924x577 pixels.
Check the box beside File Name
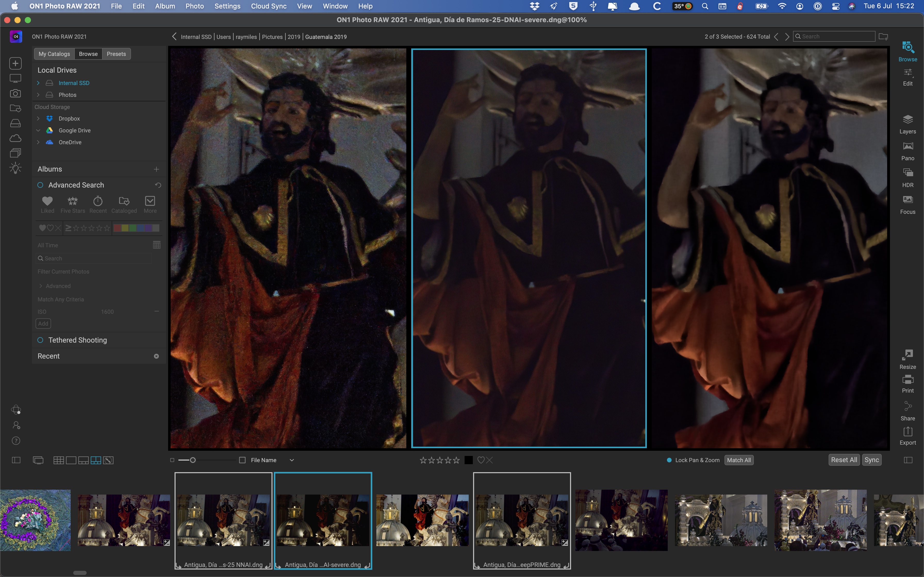pos(242,460)
